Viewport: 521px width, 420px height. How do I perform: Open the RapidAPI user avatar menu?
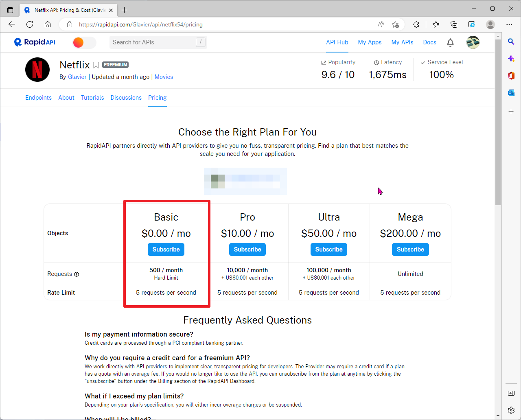(x=473, y=42)
